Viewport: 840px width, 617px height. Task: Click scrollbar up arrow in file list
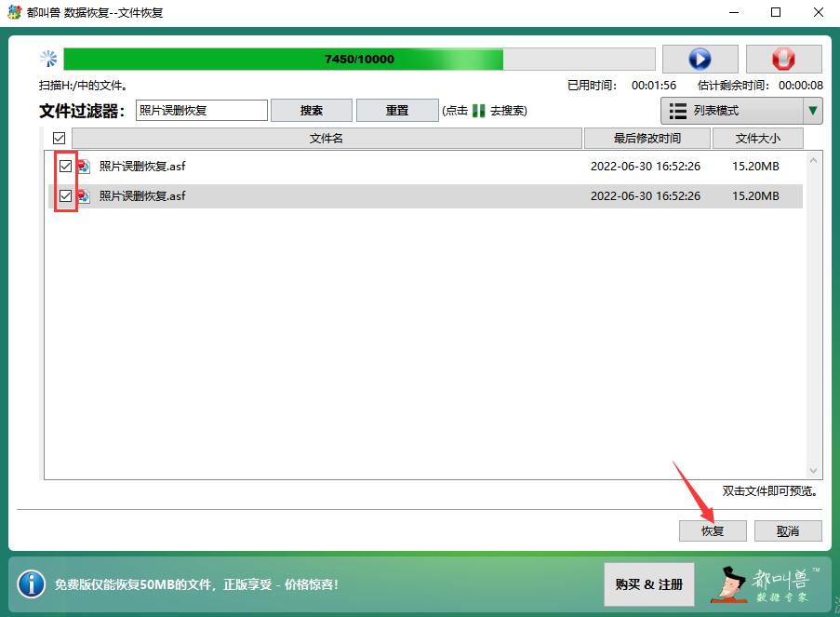coord(813,160)
